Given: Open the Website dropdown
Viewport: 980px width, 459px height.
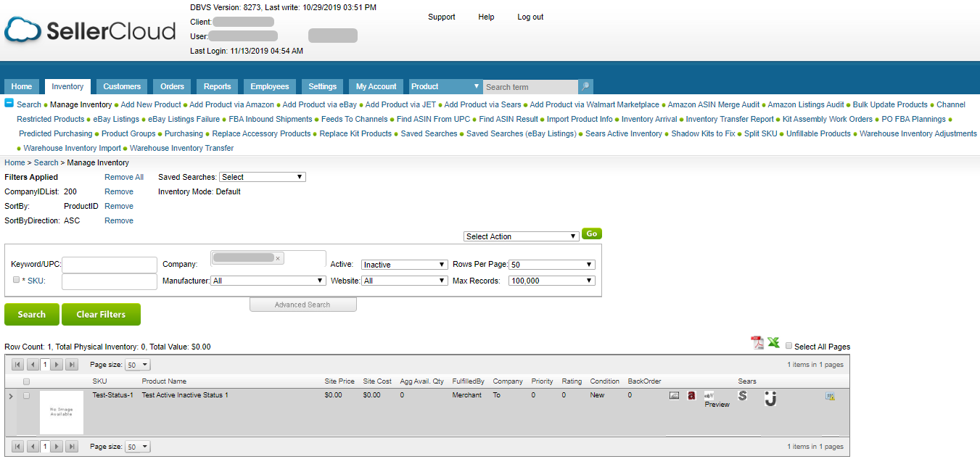Looking at the screenshot, I should click(x=405, y=281).
